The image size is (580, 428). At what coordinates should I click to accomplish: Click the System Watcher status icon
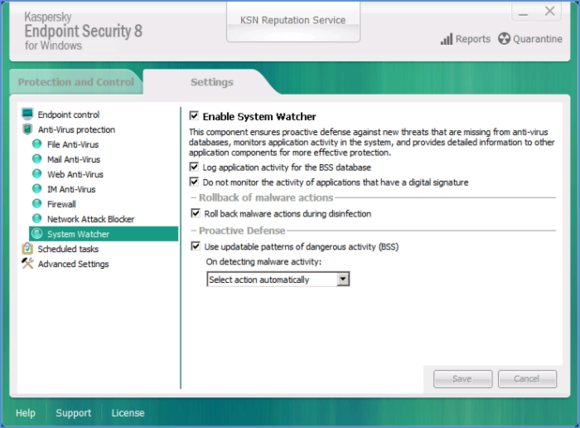tap(37, 233)
